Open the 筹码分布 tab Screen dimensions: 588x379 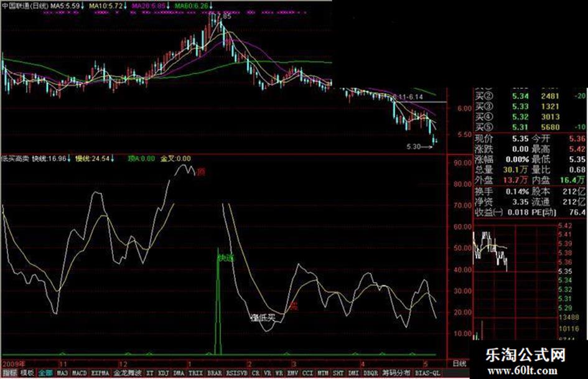[x=396, y=373]
